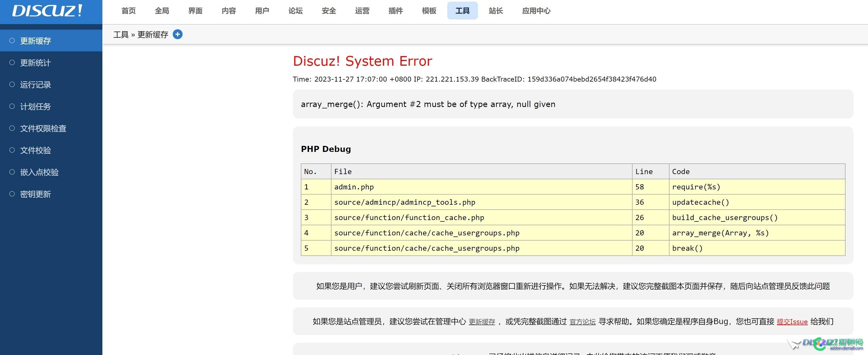The height and width of the screenshot is (355, 868).
Task: Select 更新缓存 in the sidebar
Action: [x=51, y=41]
